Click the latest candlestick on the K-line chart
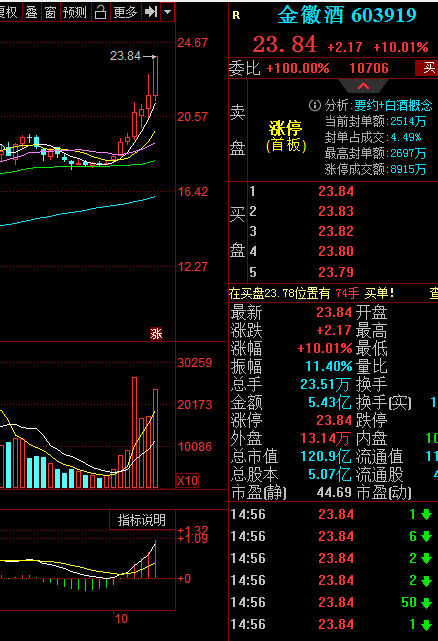The height and width of the screenshot is (641, 438). (x=155, y=78)
